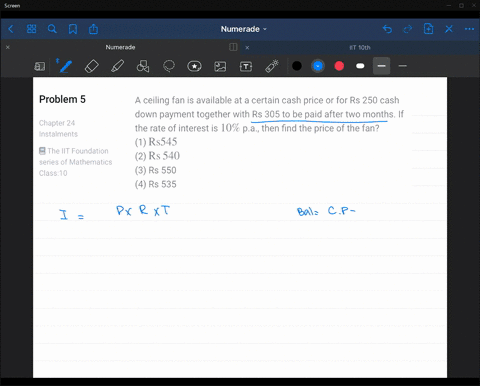Click the book icon beside IIT Foundation
The image size is (480, 386).
pos(42,151)
